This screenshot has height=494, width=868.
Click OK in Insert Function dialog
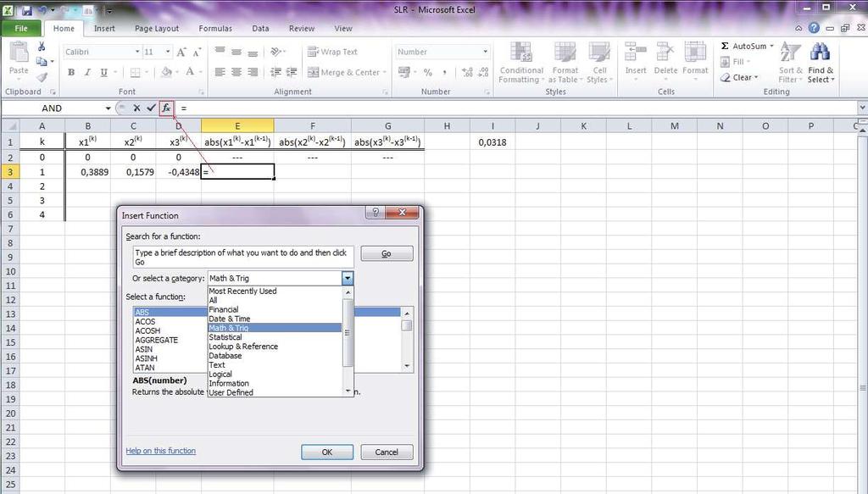pos(327,452)
